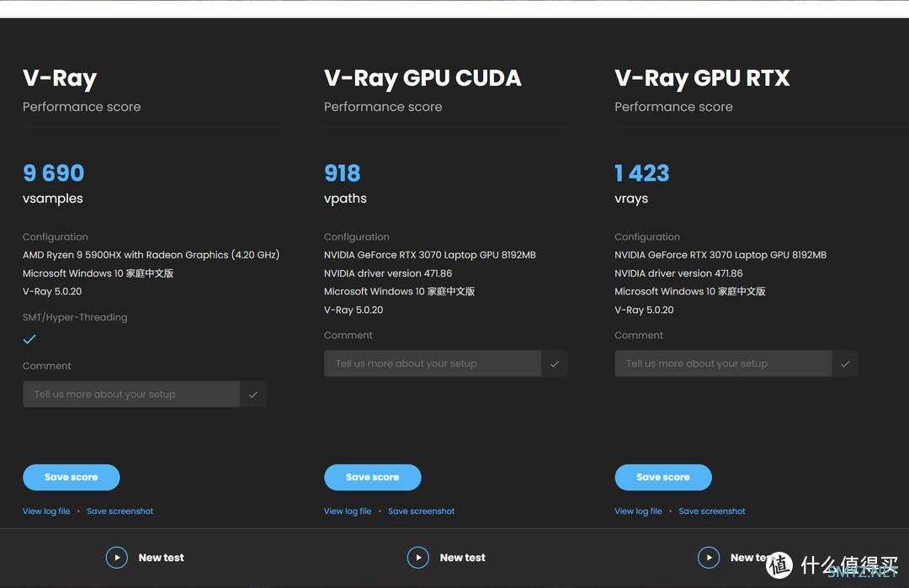
Task: Toggle the SMT/Hyper-Threading checkmark
Action: point(29,340)
